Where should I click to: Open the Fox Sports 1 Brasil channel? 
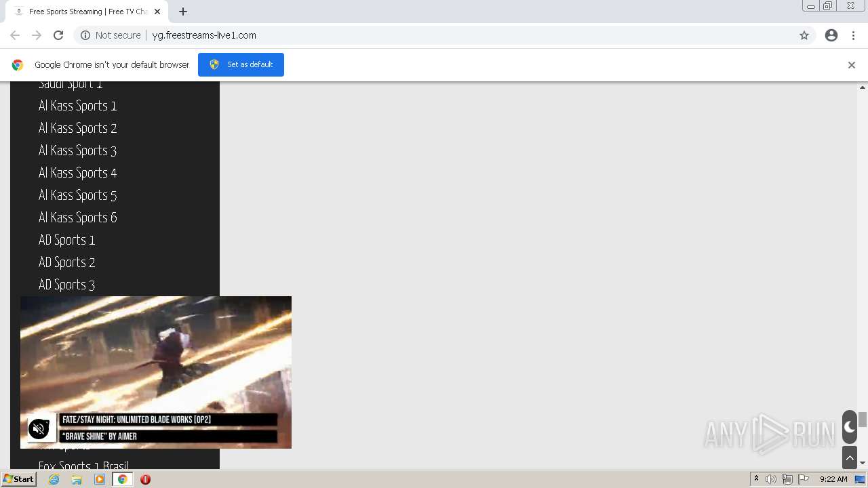pos(83,465)
